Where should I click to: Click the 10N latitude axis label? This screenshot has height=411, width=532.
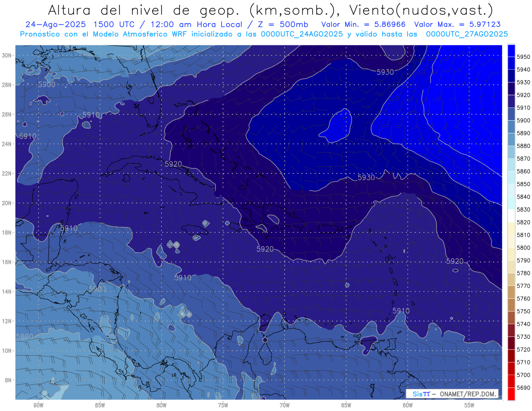click(x=7, y=350)
